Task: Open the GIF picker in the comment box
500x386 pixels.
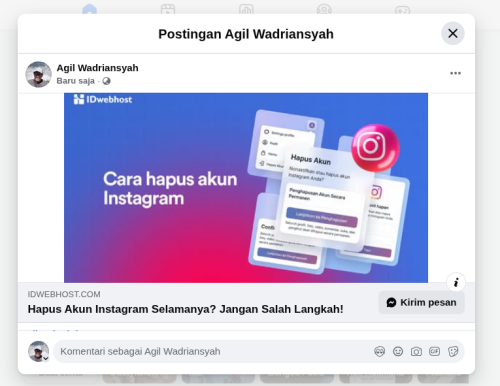Action: 434,351
